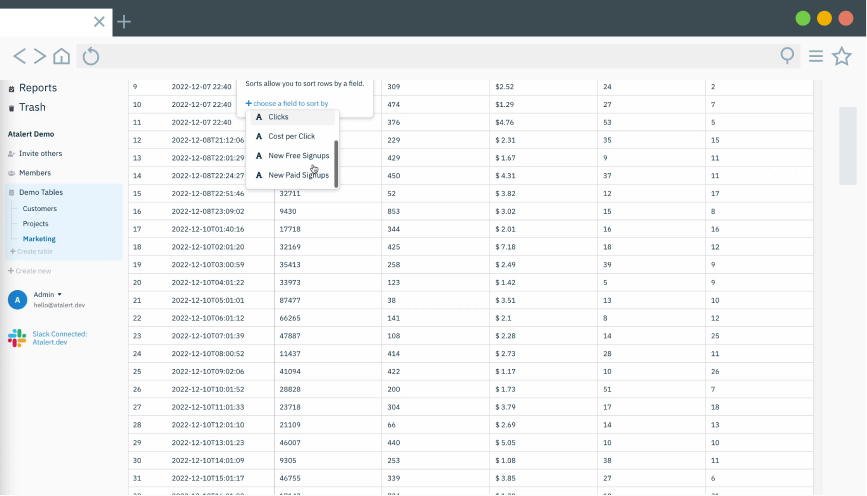The height and width of the screenshot is (496, 867).
Task: Click 'choose a field to sort by' link
Action: coord(287,103)
